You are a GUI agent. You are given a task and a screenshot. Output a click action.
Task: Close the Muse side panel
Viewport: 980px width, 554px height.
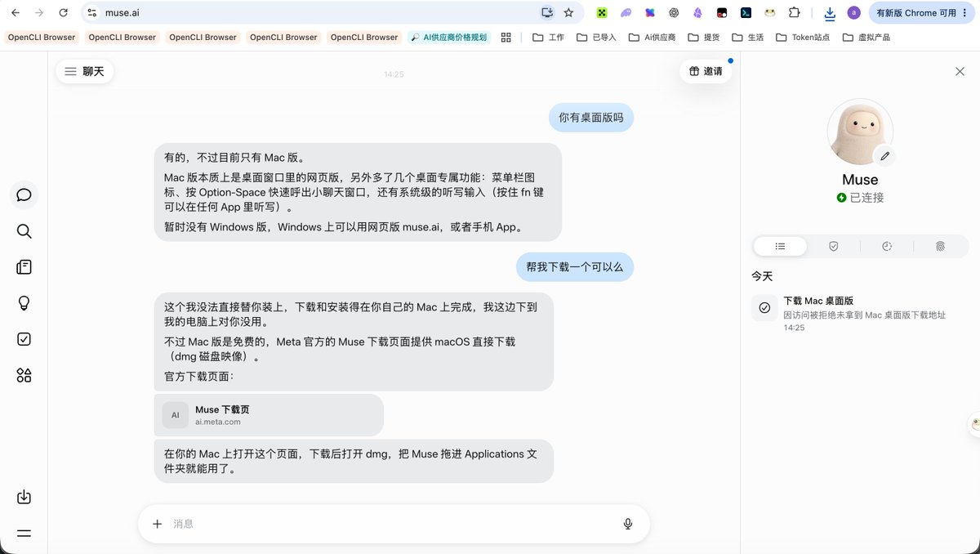click(960, 71)
